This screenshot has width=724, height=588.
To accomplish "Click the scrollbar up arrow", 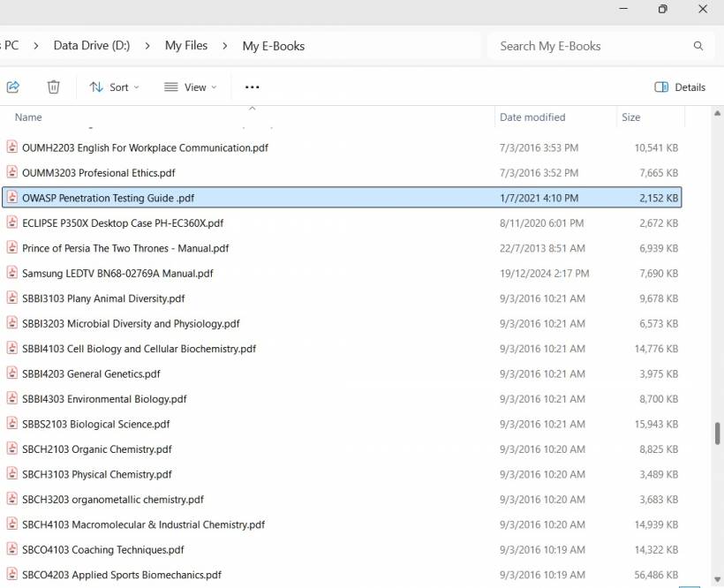I will pyautogui.click(x=717, y=113).
